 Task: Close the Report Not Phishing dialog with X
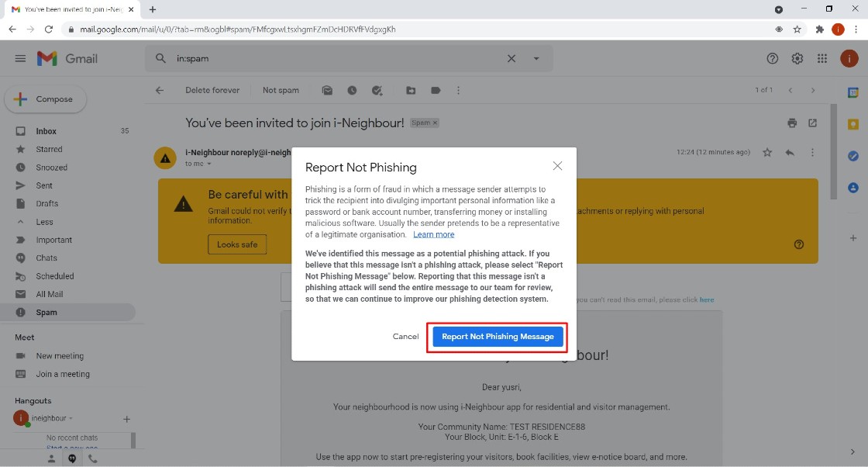557,166
